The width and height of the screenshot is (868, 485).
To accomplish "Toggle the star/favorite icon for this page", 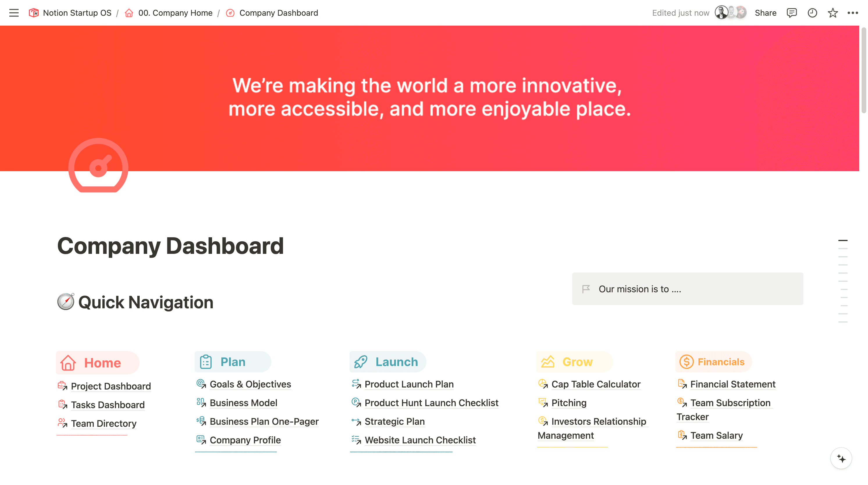I will [833, 13].
